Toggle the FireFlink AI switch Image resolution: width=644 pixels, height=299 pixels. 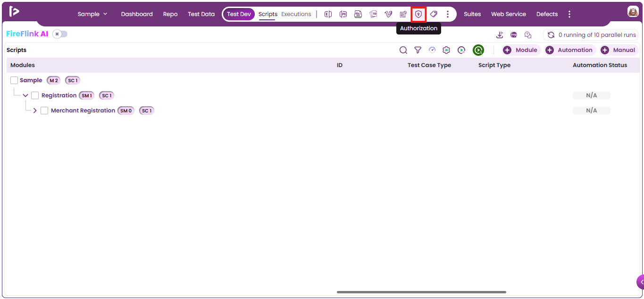point(60,34)
